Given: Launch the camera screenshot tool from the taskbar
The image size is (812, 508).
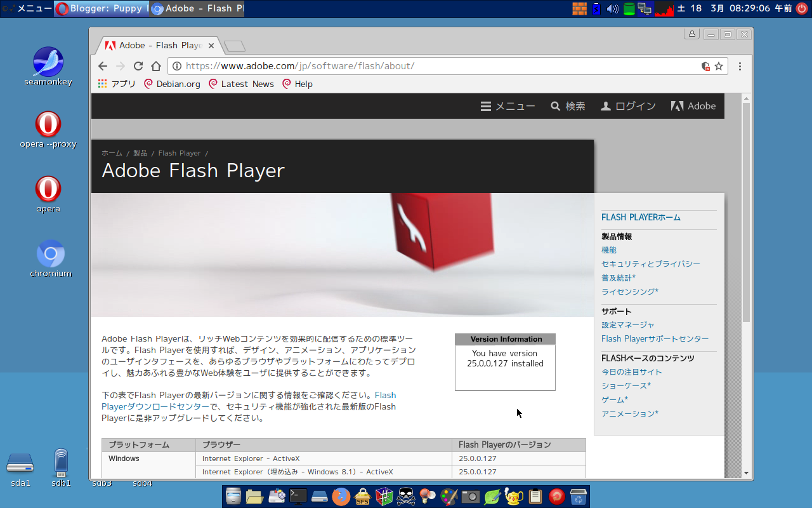Looking at the screenshot, I should [471, 496].
